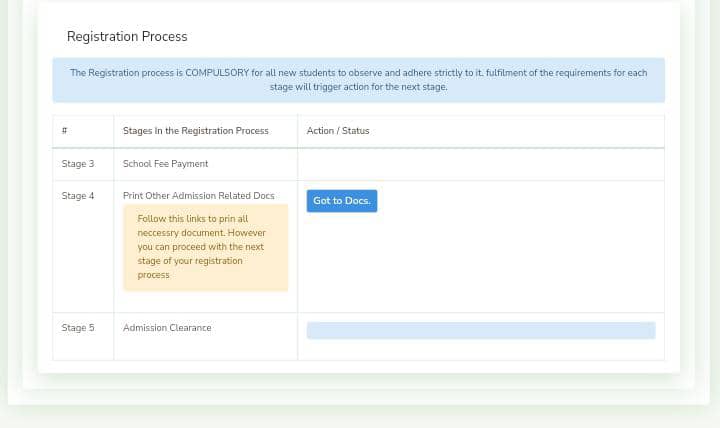The image size is (720, 428).
Task: Select the "Stage 5" row label
Action: tap(78, 328)
